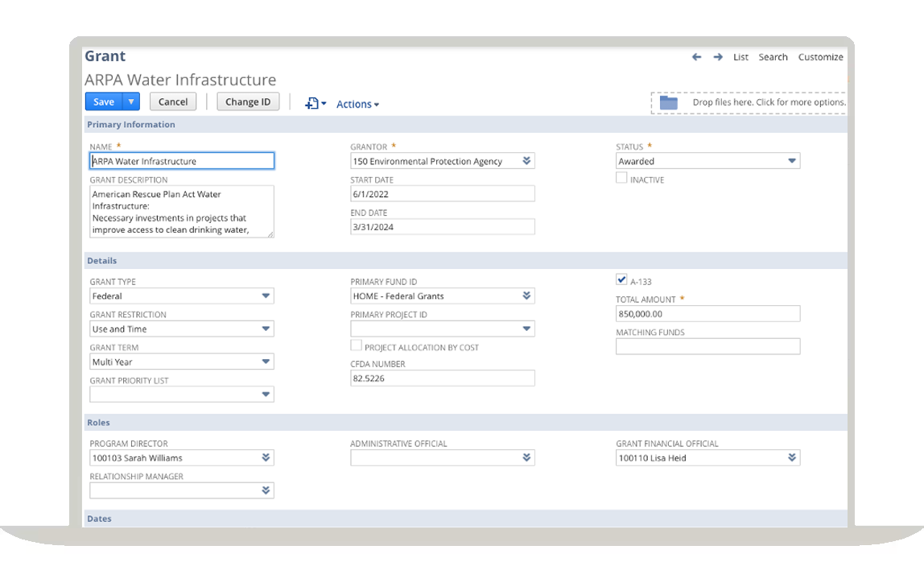This screenshot has height=583, width=924.
Task: Open the Program Director double-chevron selector
Action: [x=266, y=458]
